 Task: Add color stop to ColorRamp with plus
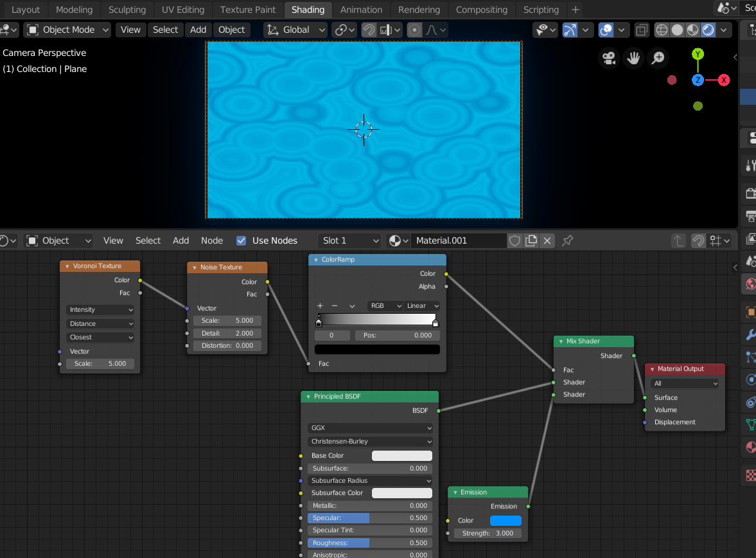click(x=320, y=306)
